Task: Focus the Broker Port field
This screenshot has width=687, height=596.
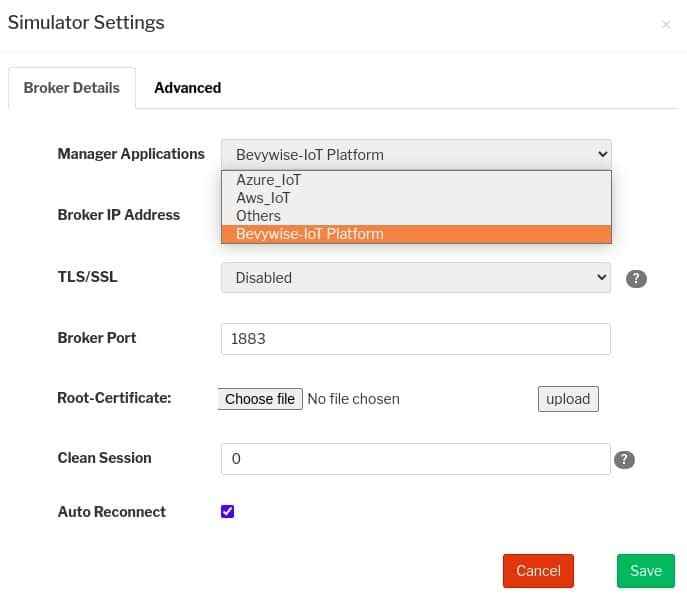Action: (415, 339)
